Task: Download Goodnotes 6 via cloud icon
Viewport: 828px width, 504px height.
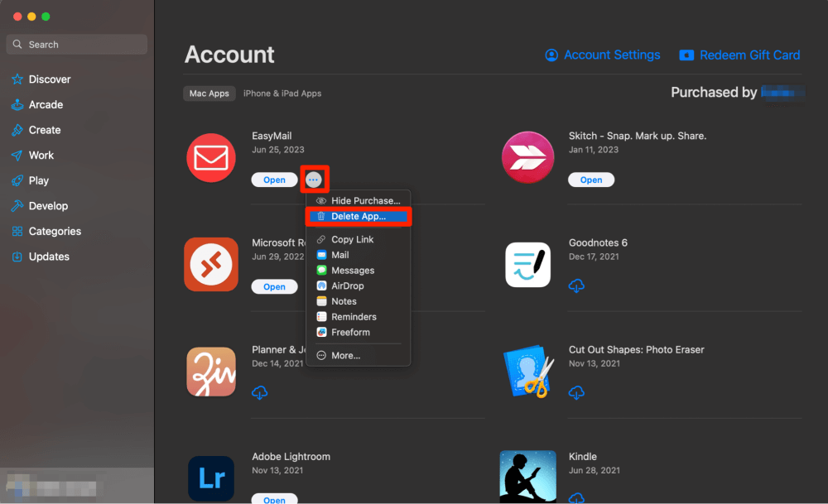Action: [x=577, y=286]
